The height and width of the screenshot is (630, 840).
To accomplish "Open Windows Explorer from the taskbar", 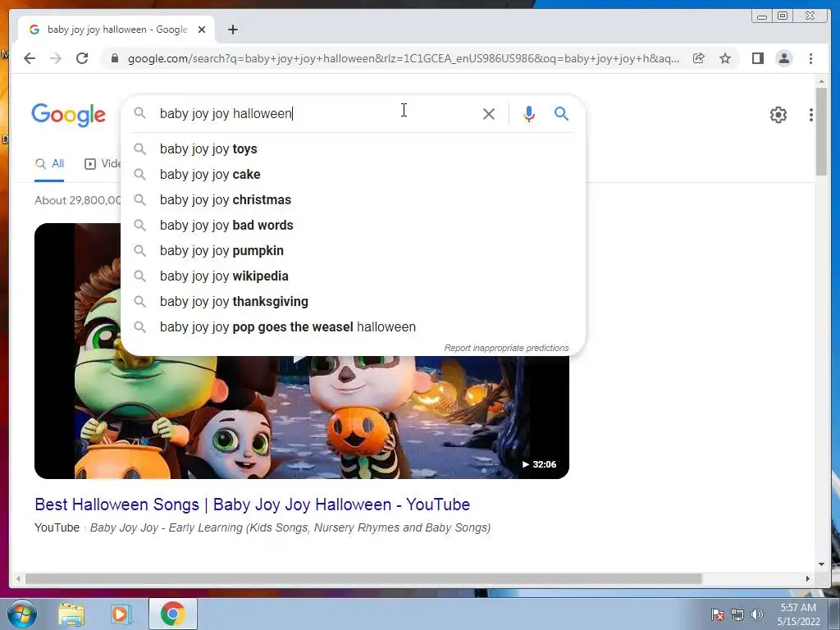I will coord(71,614).
